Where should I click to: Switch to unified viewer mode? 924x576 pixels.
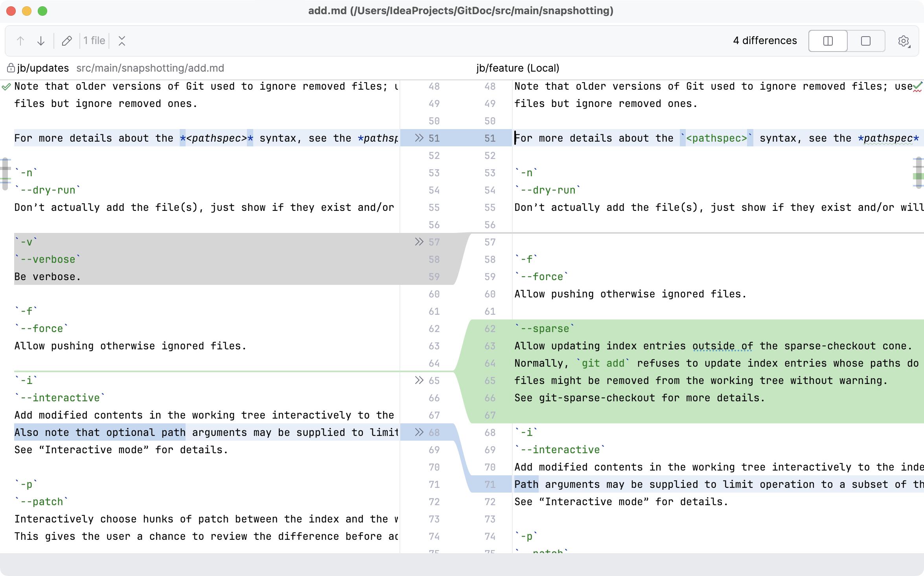tap(866, 41)
